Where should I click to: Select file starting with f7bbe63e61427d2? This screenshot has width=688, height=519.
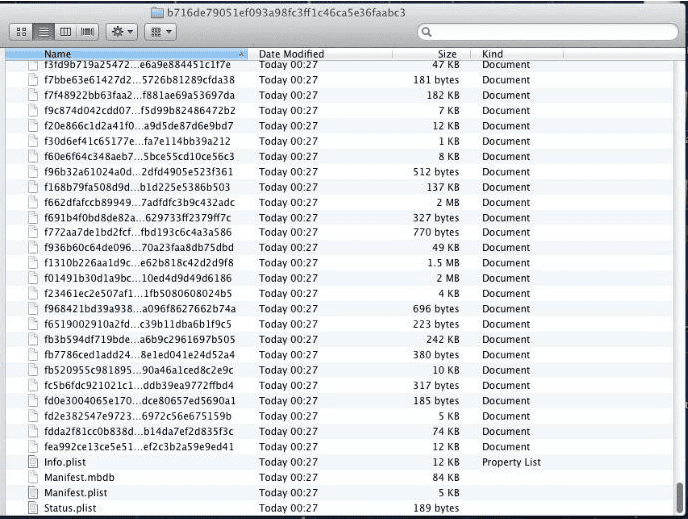139,80
